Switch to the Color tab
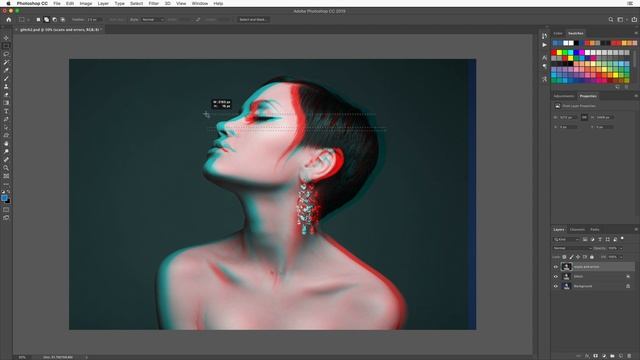Viewport: 640px width, 360px height. (x=558, y=33)
